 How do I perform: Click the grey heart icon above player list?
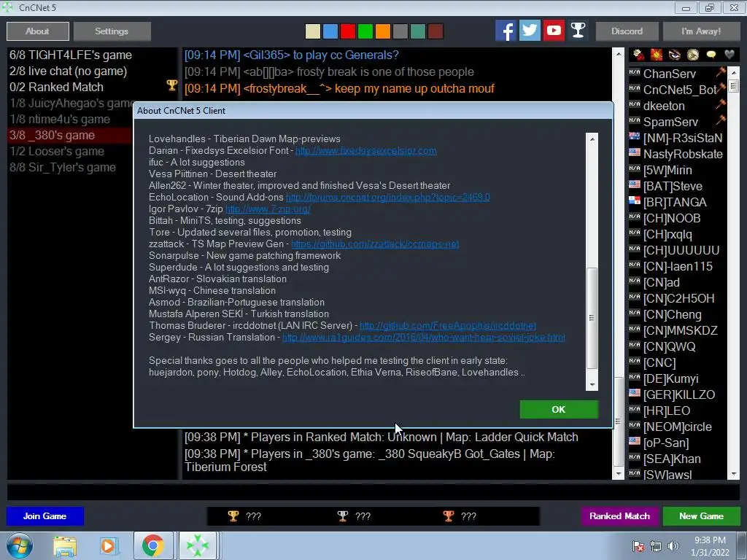(729, 55)
